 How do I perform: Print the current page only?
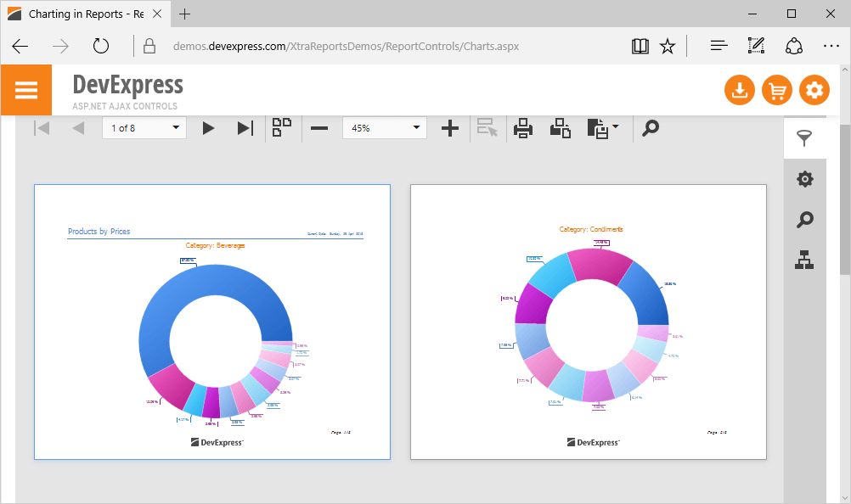[560, 128]
